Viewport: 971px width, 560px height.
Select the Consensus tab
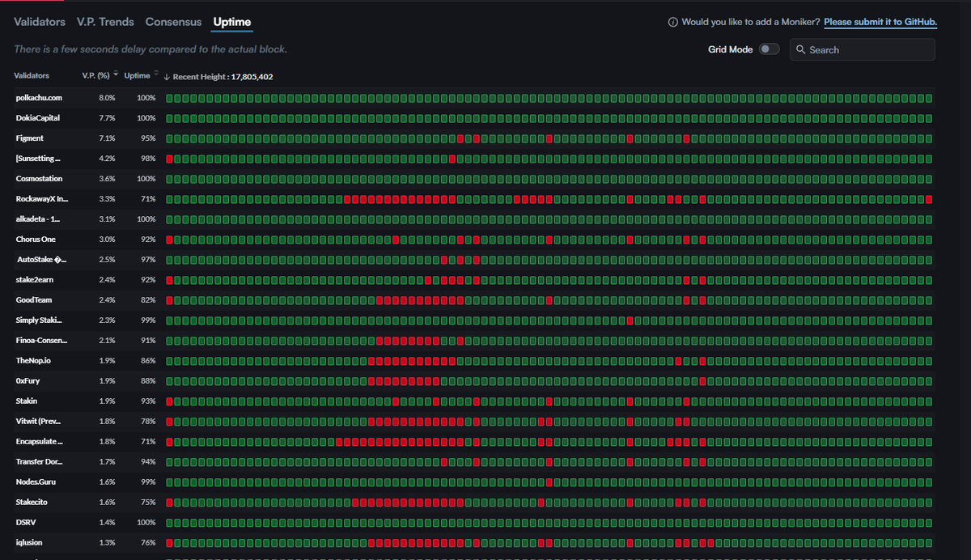pyautogui.click(x=173, y=22)
